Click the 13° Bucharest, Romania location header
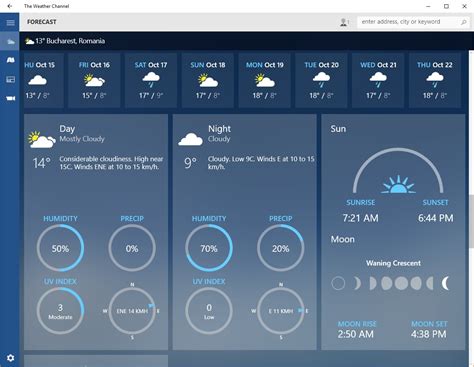Screen dimensions: 474x367 [65, 41]
